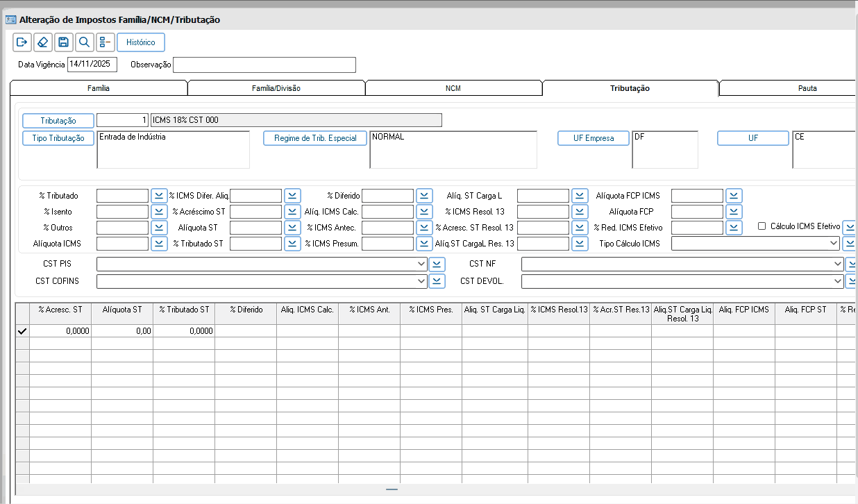Image resolution: width=858 pixels, height=504 pixels.
Task: Click the splitter handle below the grid
Action: click(392, 489)
